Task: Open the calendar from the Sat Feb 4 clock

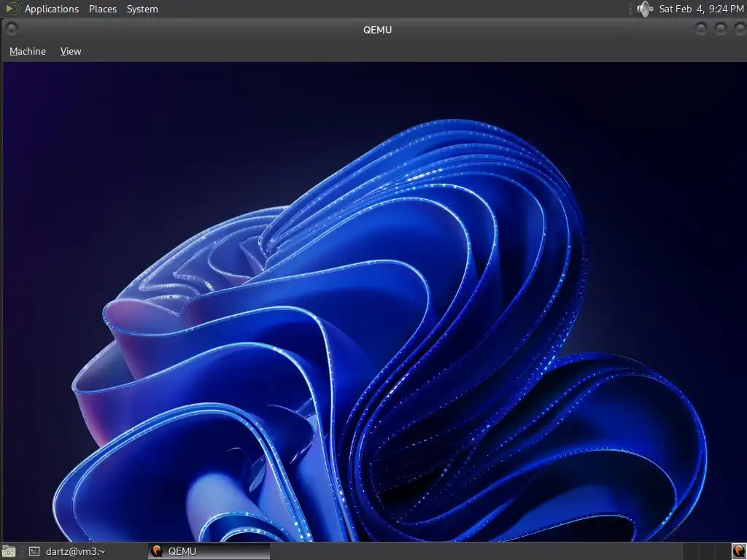Action: coord(701,9)
